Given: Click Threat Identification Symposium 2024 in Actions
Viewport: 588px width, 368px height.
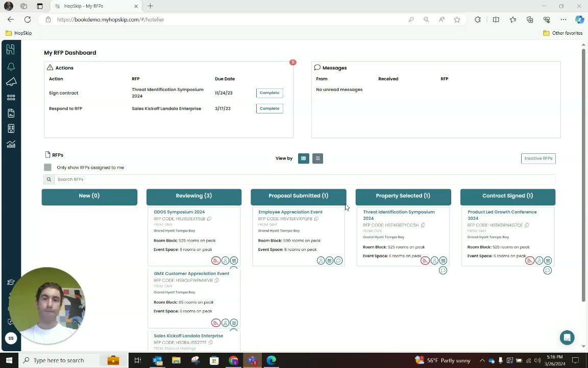Looking at the screenshot, I should [x=167, y=93].
